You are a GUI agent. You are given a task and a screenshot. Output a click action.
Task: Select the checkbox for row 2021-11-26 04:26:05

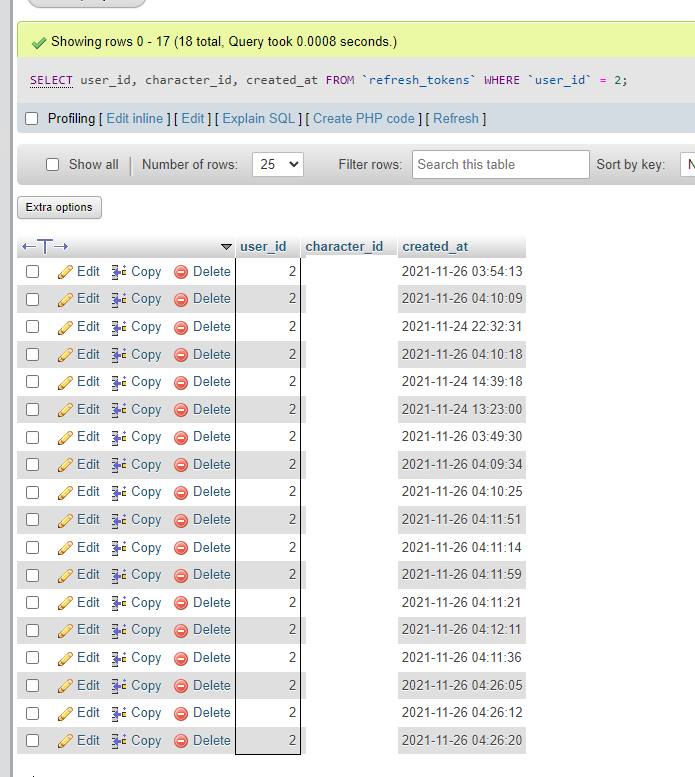click(x=33, y=686)
